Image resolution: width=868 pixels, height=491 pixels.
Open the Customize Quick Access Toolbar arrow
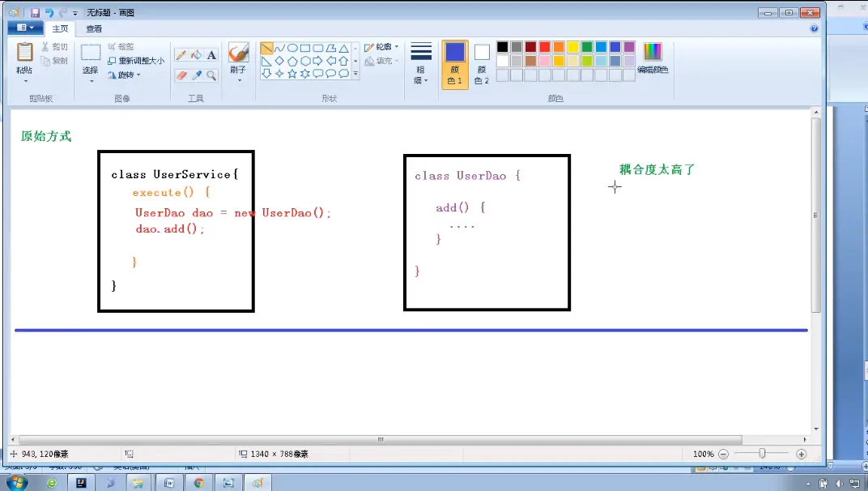click(74, 13)
